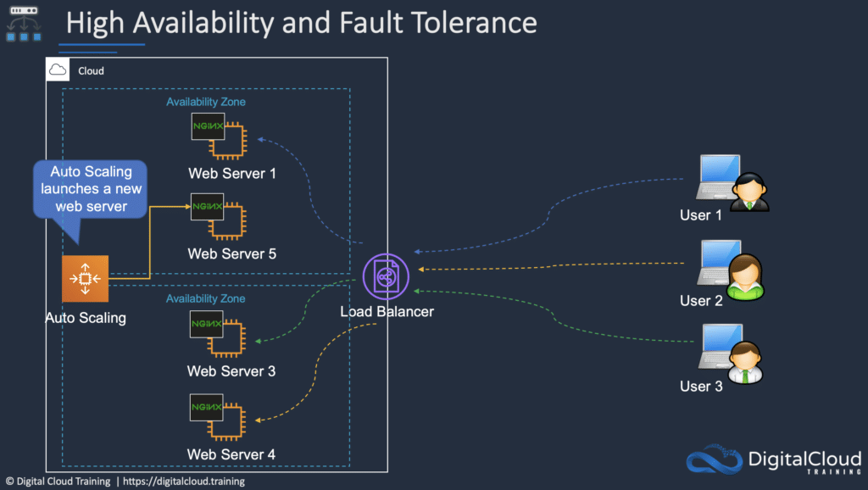Open the https://digitalcloud.training link

183,481
